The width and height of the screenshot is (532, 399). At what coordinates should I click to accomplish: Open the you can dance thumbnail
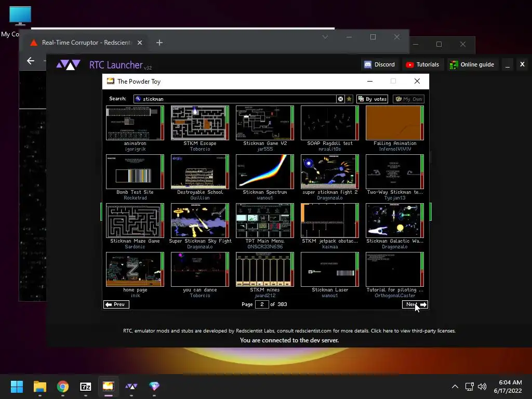200,270
